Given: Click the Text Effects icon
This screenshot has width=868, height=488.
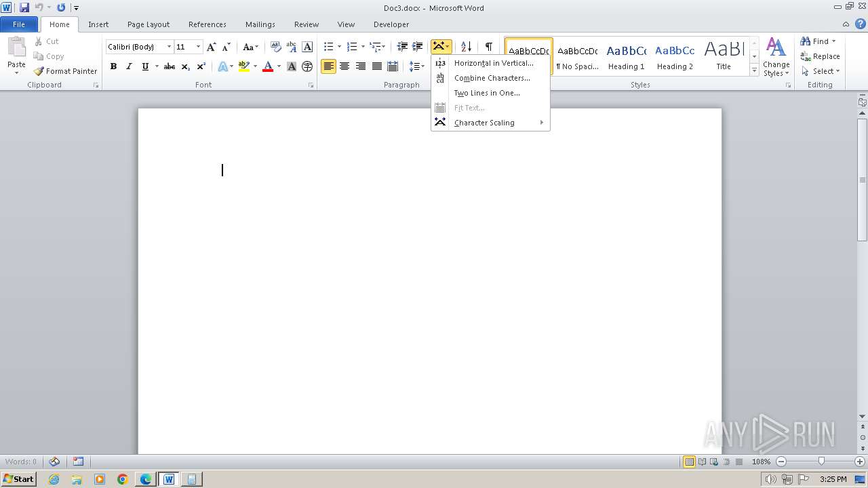Looking at the screenshot, I should click(222, 66).
